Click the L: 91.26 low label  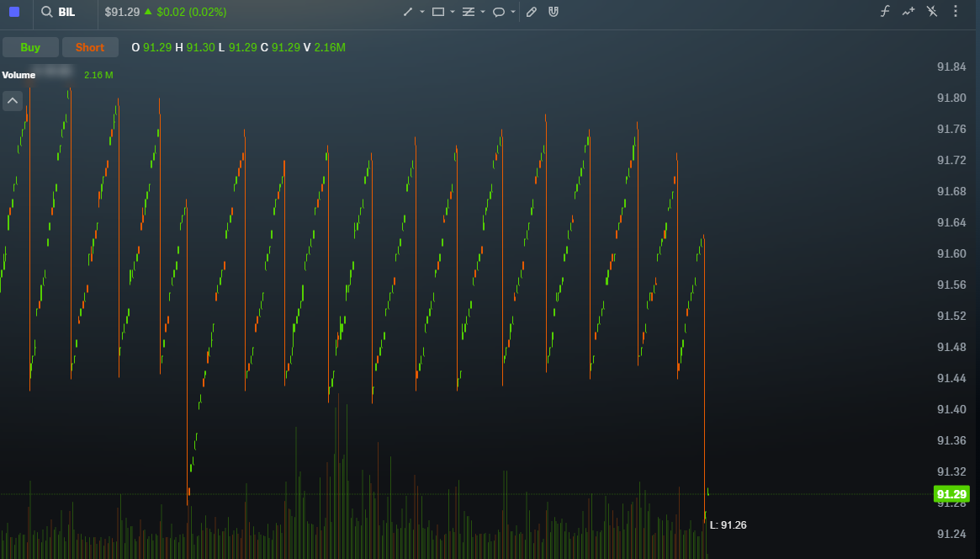pos(728,525)
